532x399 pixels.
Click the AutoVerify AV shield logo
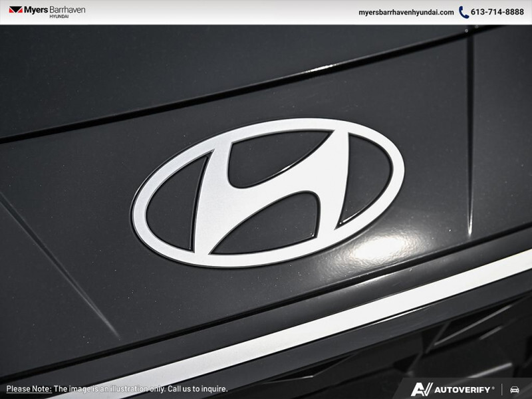[x=422, y=389]
